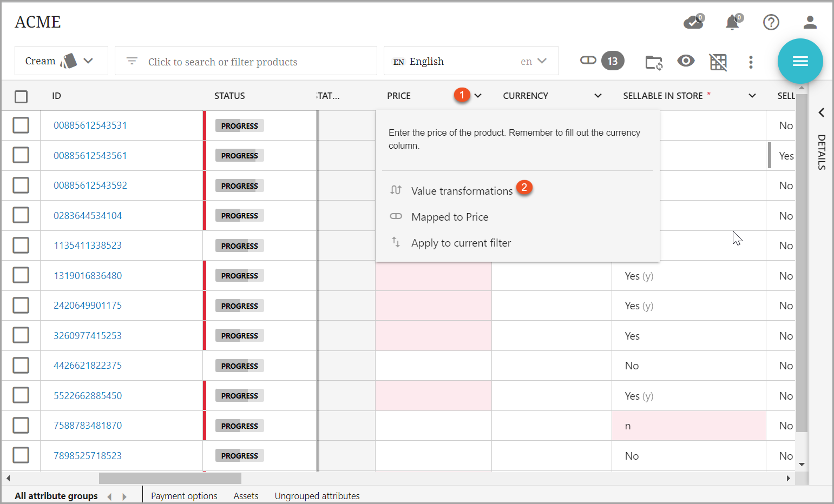Click the mapped attributes icon with 13 badge
834x504 pixels.
[601, 61]
